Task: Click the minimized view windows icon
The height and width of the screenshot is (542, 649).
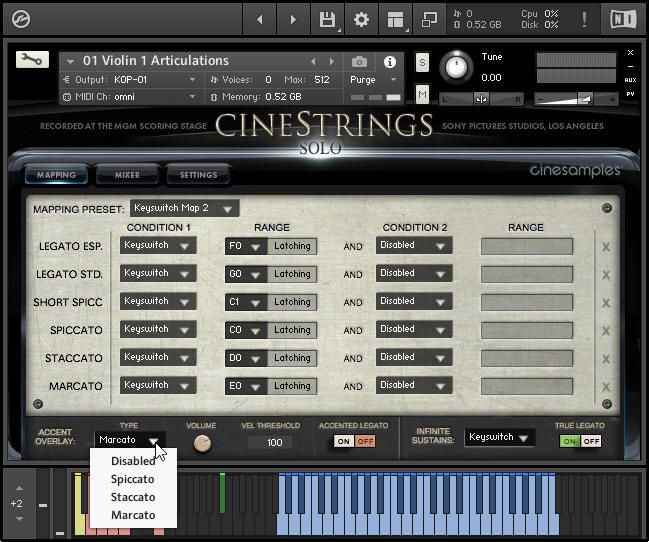Action: (429, 19)
